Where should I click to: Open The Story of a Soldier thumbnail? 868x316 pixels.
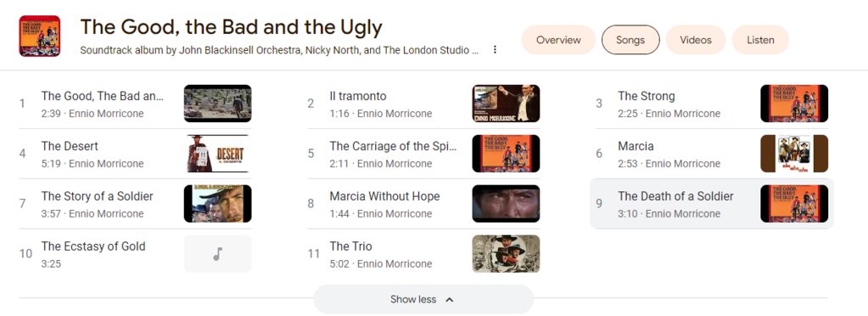coord(217,204)
